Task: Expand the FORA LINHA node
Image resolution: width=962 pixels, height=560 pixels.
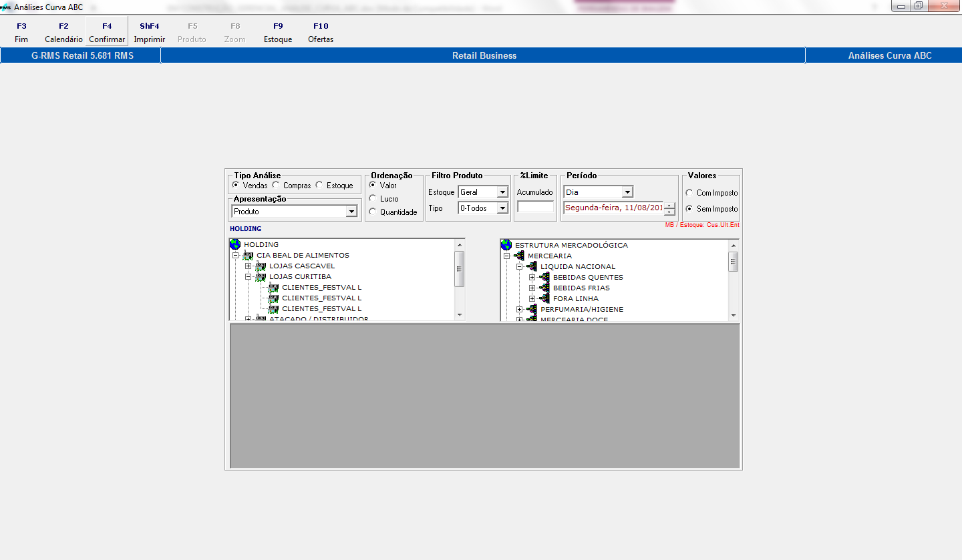Action: tap(532, 298)
